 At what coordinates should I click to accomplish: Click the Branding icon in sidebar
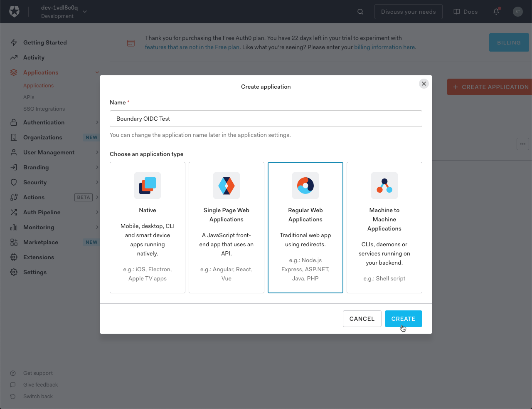[x=14, y=167]
